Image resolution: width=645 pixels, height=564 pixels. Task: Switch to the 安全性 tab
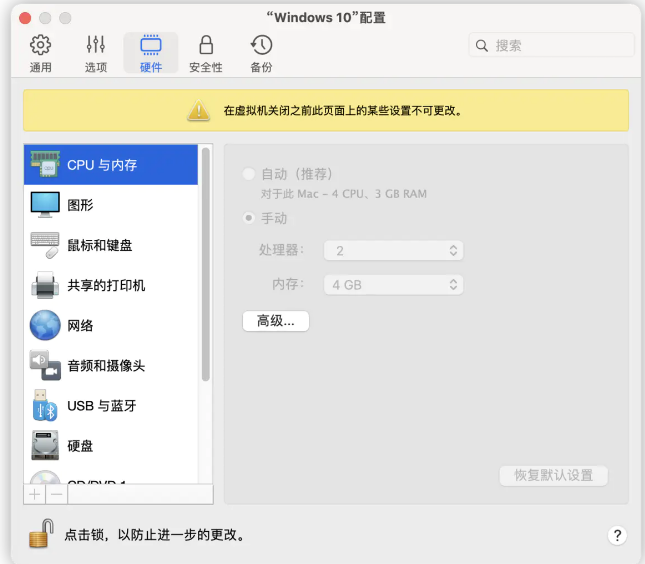(206, 54)
